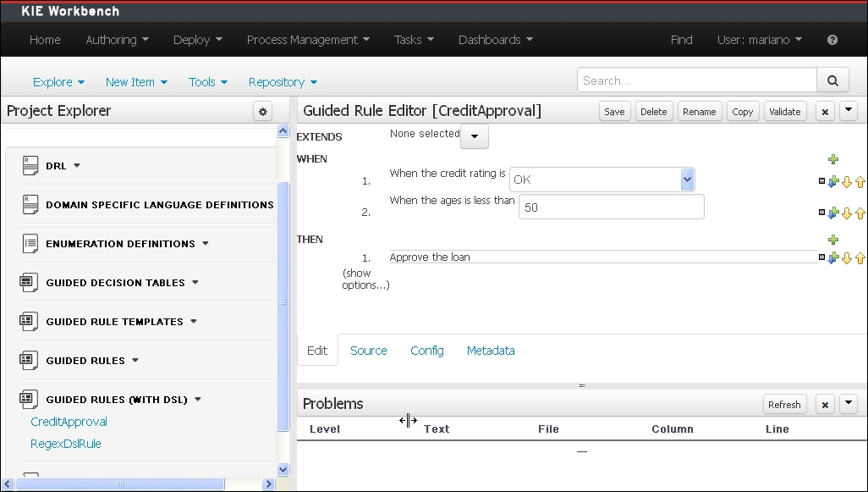Screen dimensions: 868x492
Task: Close the Guided Rule Editor panel
Action: click(825, 112)
